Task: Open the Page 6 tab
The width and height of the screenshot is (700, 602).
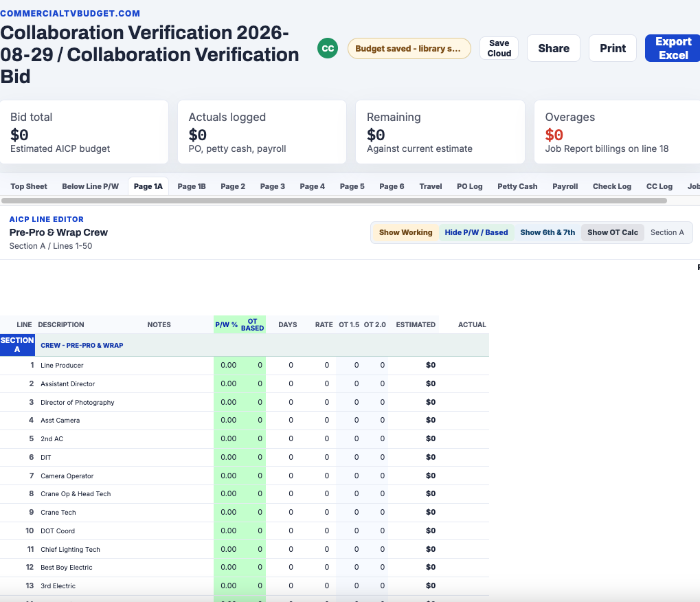Action: [392, 186]
